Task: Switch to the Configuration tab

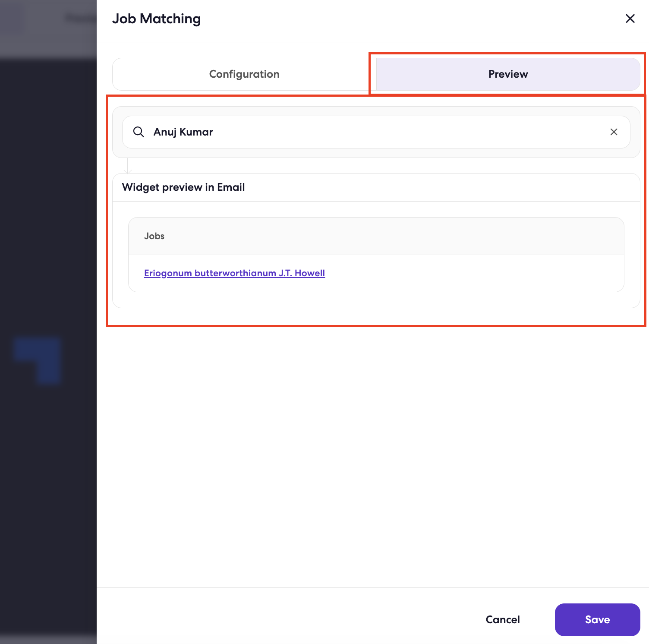Action: (244, 74)
